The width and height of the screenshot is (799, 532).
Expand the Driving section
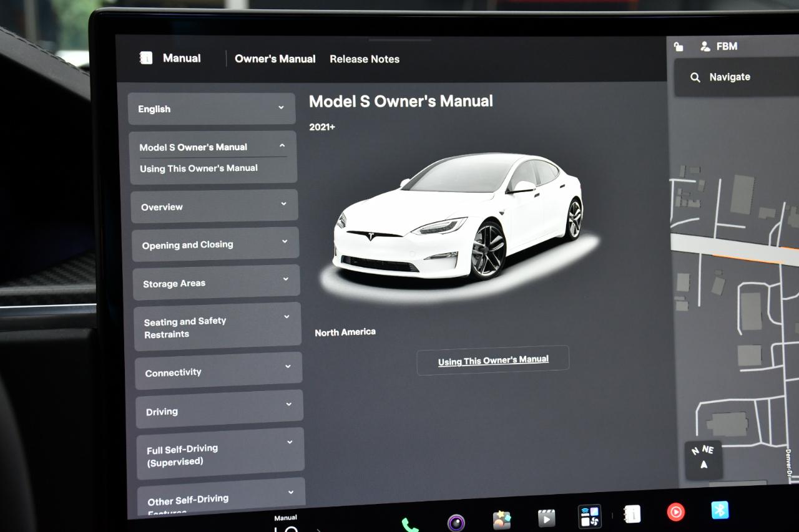[x=220, y=410]
